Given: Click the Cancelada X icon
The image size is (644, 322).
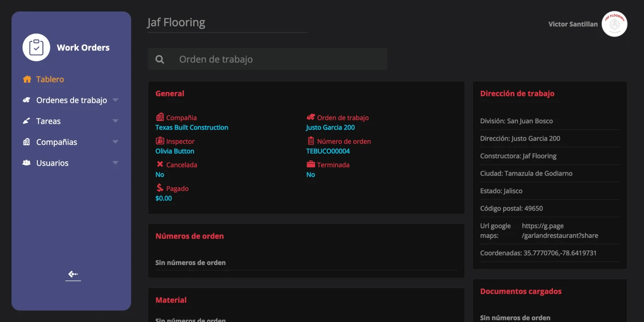Looking at the screenshot, I should [160, 165].
